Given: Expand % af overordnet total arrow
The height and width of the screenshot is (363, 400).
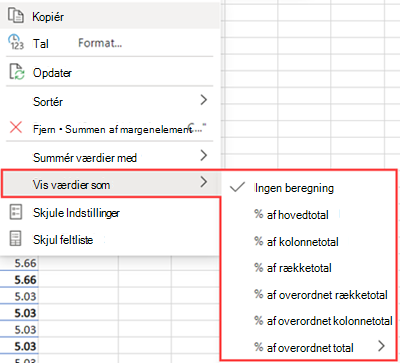Looking at the screenshot, I should [x=381, y=346].
